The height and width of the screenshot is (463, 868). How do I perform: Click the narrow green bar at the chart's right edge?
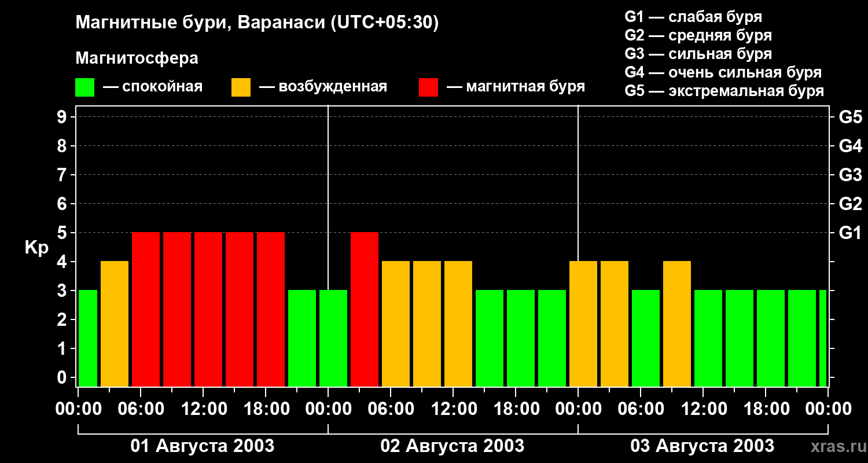[823, 338]
